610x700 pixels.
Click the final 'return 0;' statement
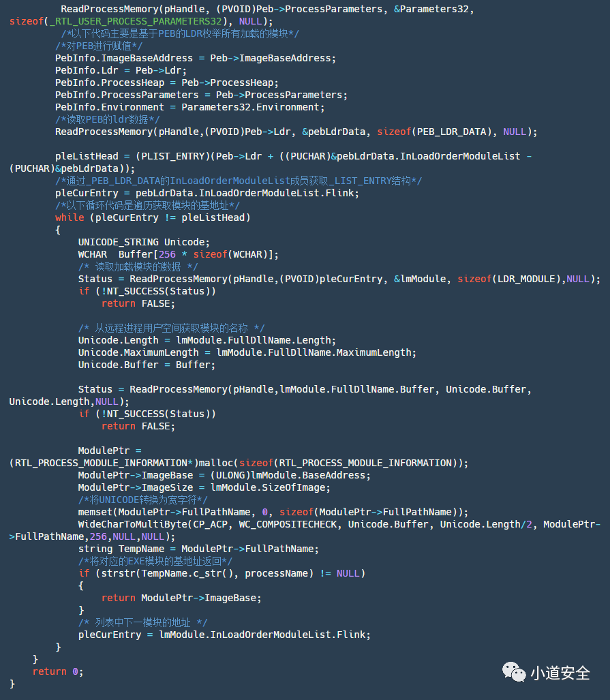[x=58, y=672]
